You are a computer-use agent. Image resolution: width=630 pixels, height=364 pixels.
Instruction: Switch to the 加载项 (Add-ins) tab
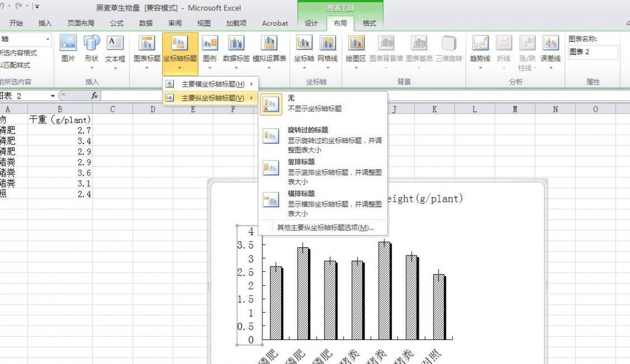236,23
